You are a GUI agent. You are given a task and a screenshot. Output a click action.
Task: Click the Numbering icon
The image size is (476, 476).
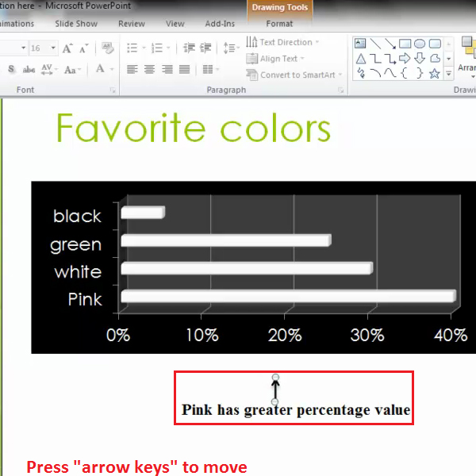coord(157,48)
